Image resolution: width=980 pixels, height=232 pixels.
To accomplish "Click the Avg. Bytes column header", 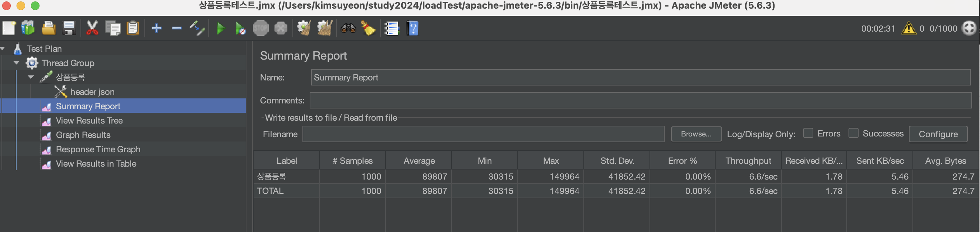I will [x=946, y=161].
